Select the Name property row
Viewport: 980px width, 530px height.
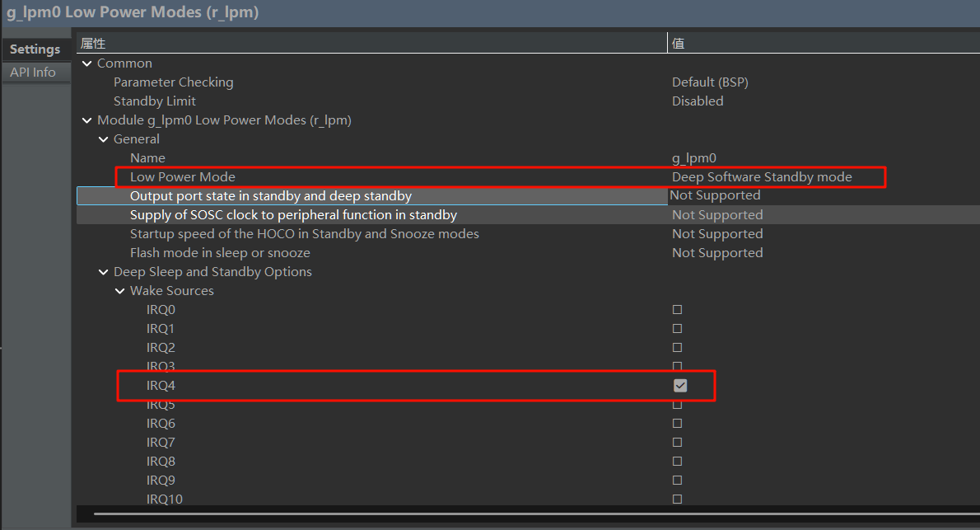(147, 157)
